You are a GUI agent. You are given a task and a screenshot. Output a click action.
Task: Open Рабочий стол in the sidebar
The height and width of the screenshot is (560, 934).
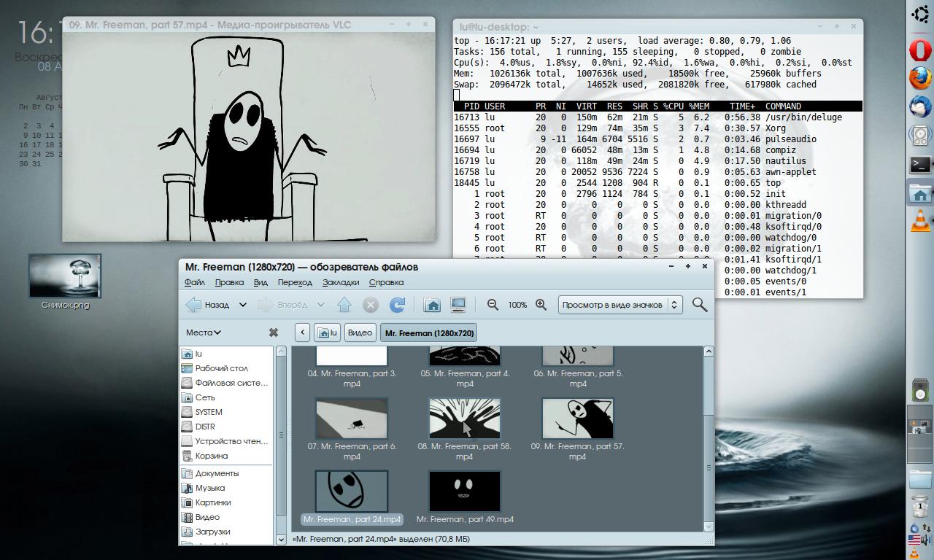(x=226, y=368)
